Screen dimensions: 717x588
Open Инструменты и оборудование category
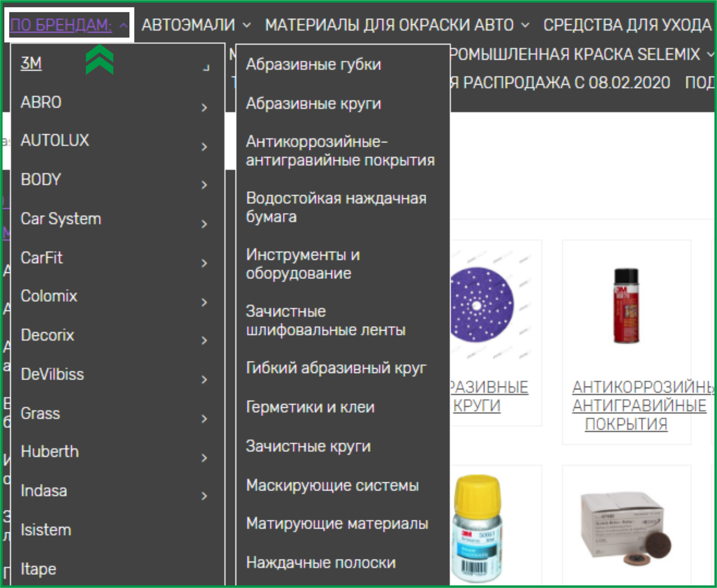tap(303, 264)
